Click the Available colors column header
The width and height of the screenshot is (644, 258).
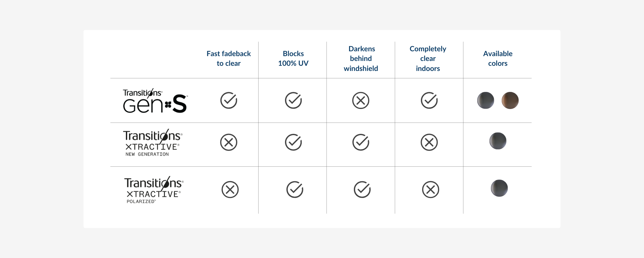point(498,58)
